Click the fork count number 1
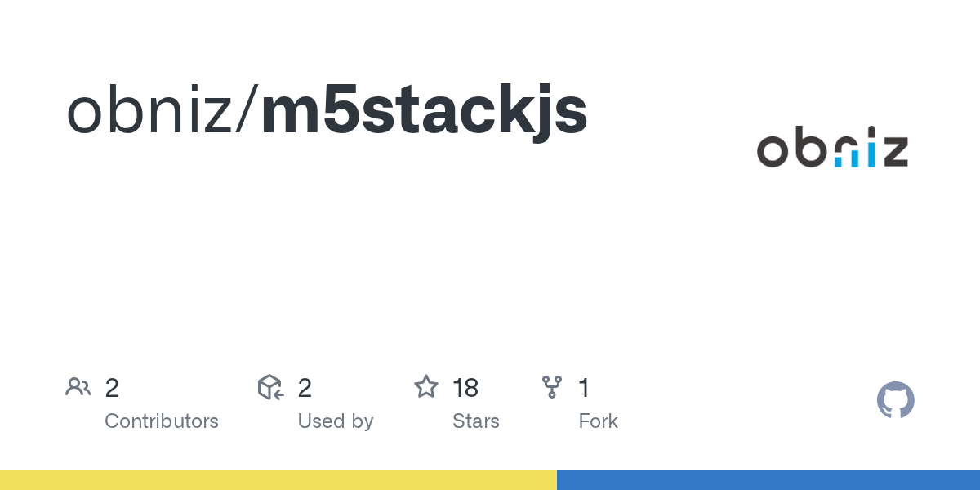This screenshot has width=980, height=490. click(x=584, y=388)
